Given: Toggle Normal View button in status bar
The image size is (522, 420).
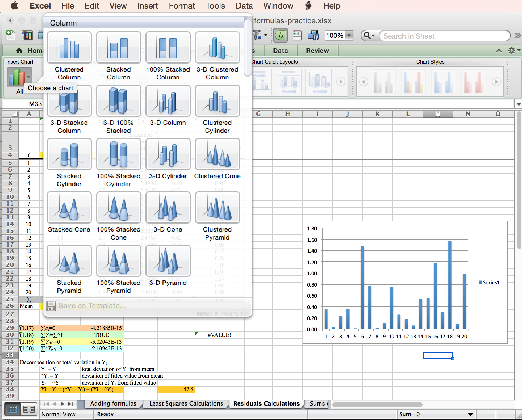Looking at the screenshot, I should pos(12,409).
